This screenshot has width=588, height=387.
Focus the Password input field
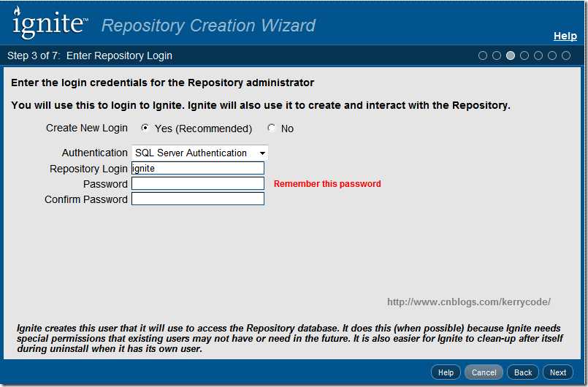tap(198, 183)
